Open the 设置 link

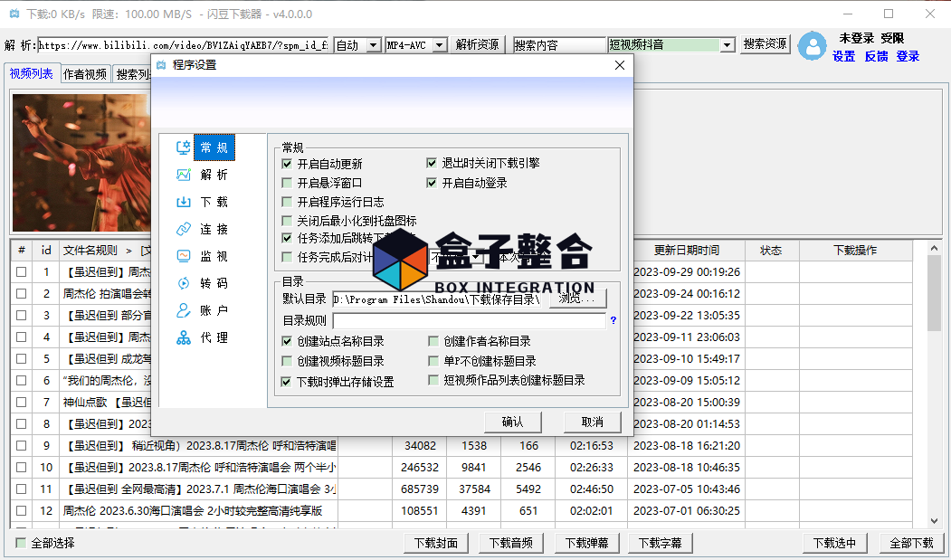tap(843, 56)
